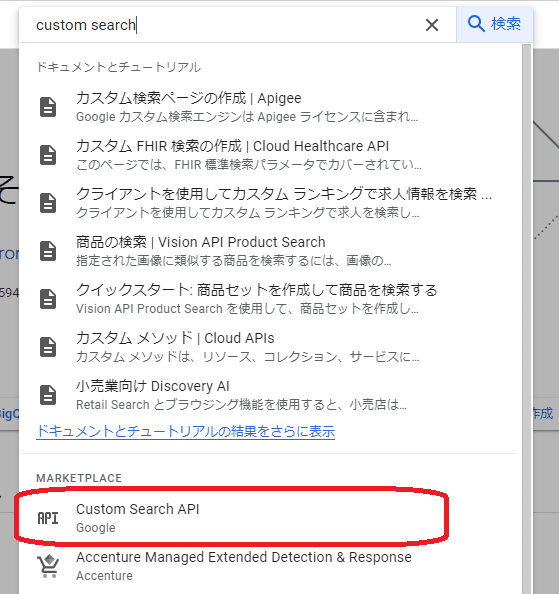
Task: Click description '指定された画像に類似する商品を検索するには'
Action: 234,261
